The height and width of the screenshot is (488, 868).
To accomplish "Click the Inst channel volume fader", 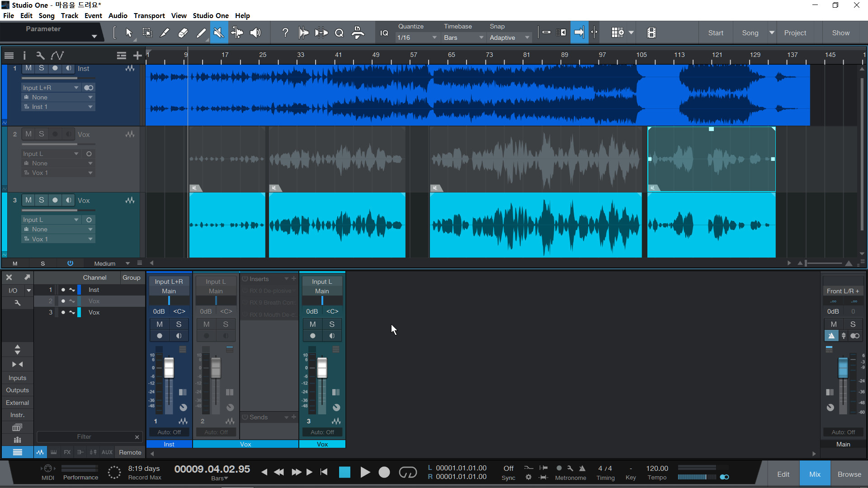I will [169, 367].
